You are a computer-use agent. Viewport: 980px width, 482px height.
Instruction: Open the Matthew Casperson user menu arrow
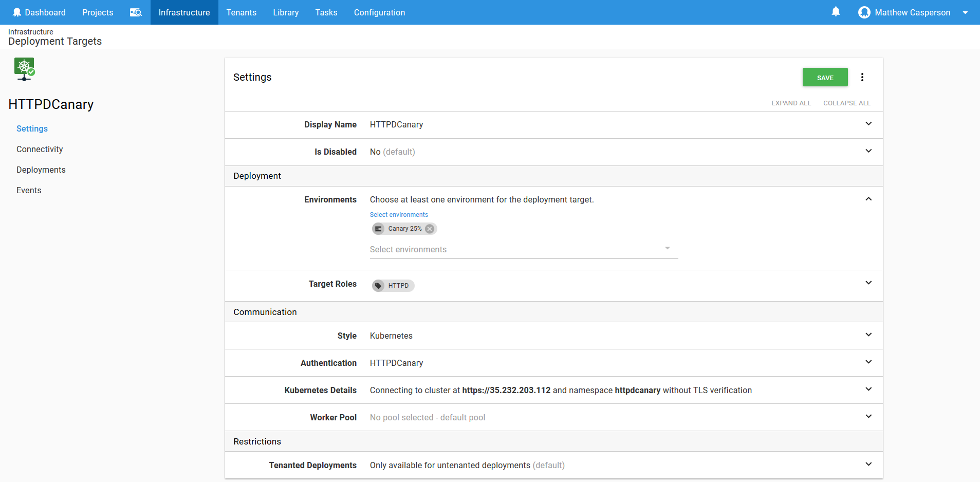(x=965, y=12)
